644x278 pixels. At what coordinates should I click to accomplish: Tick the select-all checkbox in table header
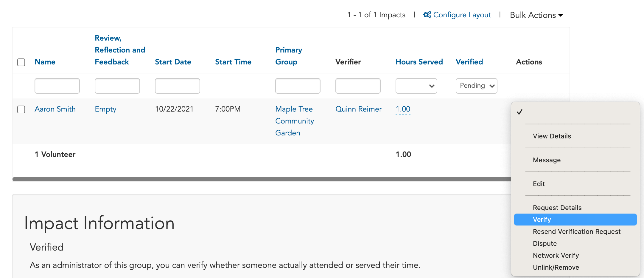[x=21, y=62]
